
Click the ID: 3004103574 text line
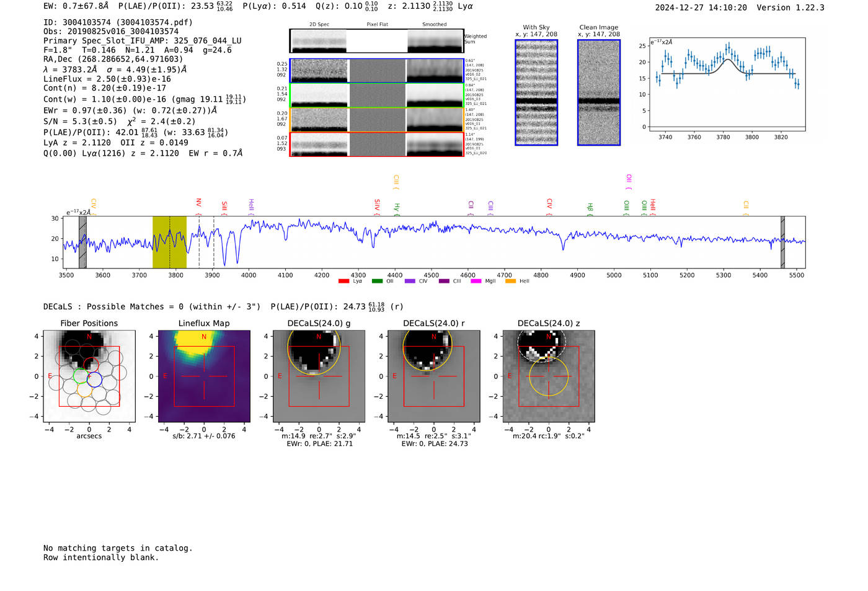click(118, 22)
